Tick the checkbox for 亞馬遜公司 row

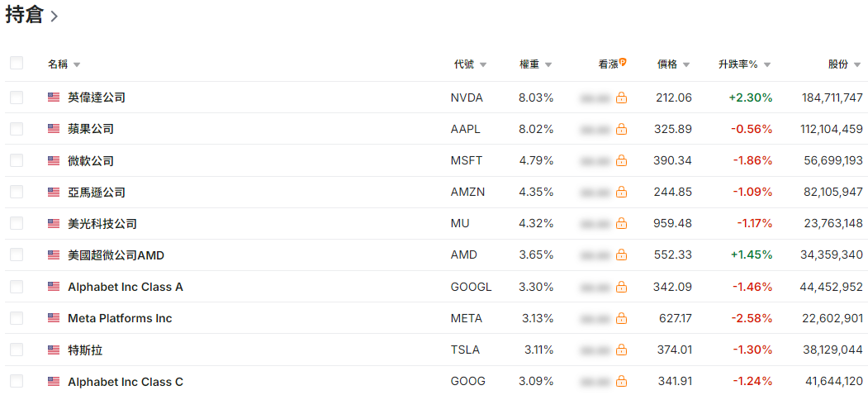(17, 193)
